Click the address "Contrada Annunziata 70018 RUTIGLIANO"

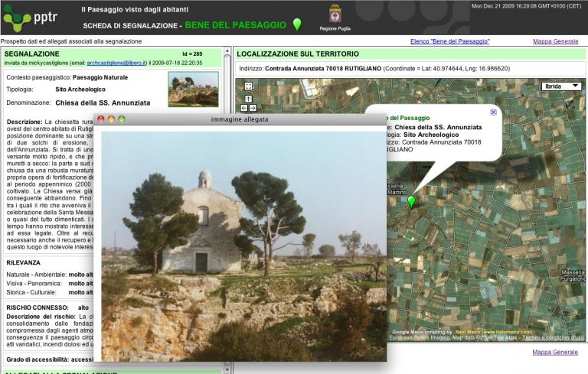tap(323, 69)
